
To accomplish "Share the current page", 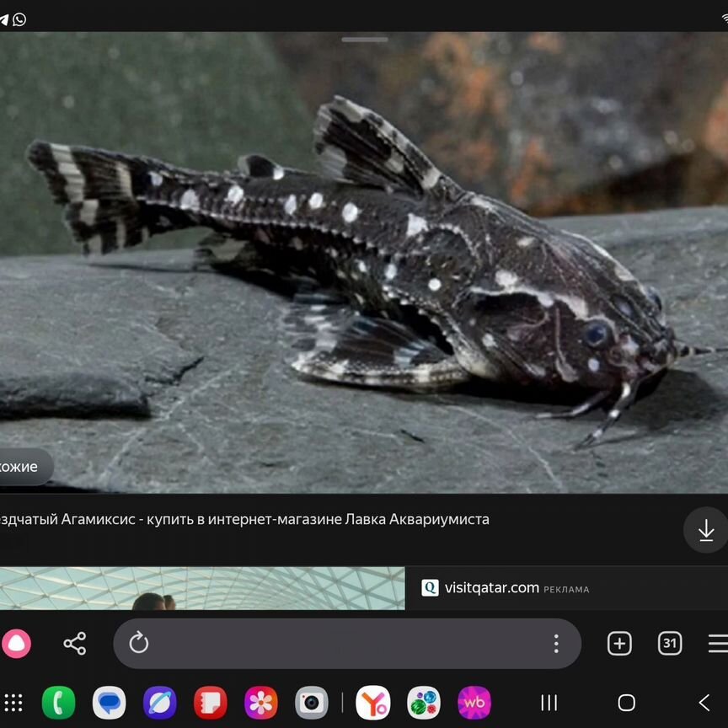I will pyautogui.click(x=75, y=644).
